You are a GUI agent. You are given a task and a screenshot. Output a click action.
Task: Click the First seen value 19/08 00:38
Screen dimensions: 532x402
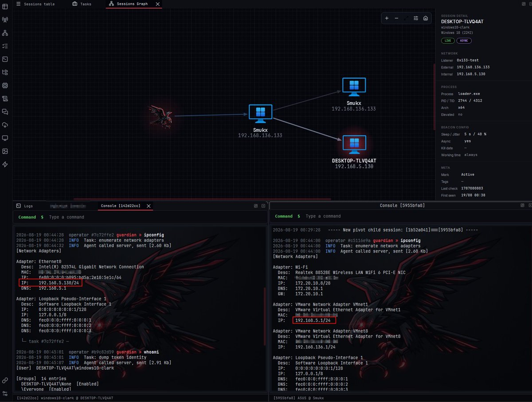tap(473, 195)
